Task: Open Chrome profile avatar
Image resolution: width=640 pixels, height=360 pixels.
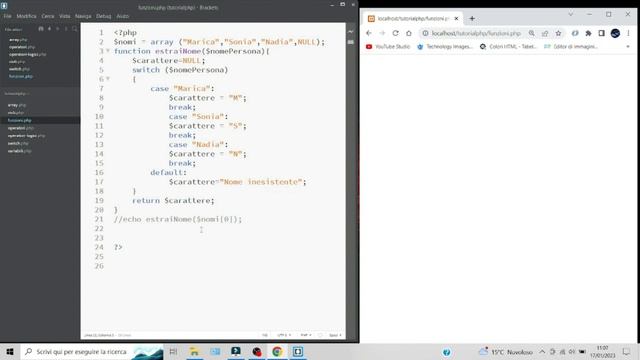Action: [x=616, y=33]
